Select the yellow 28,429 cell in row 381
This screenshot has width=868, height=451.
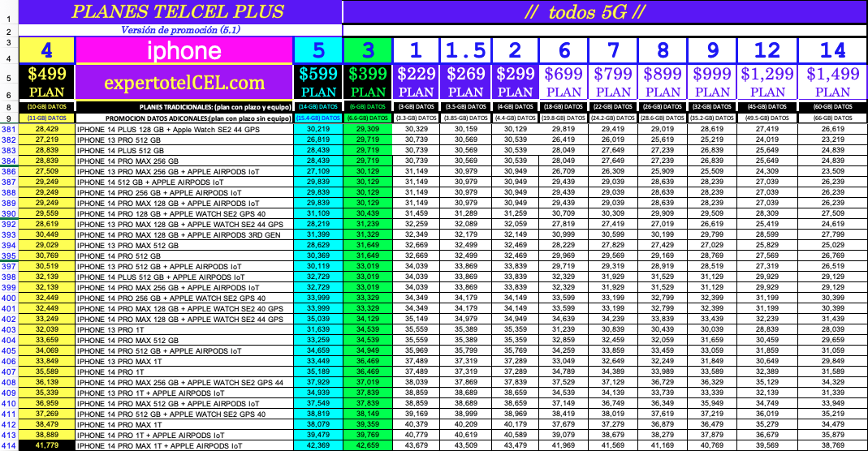(46, 129)
